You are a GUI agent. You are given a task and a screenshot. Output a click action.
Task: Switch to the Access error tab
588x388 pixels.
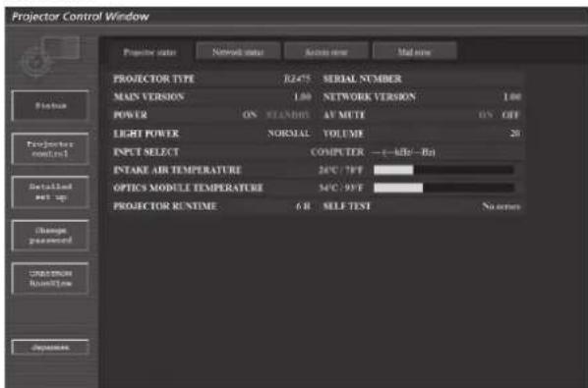(325, 52)
